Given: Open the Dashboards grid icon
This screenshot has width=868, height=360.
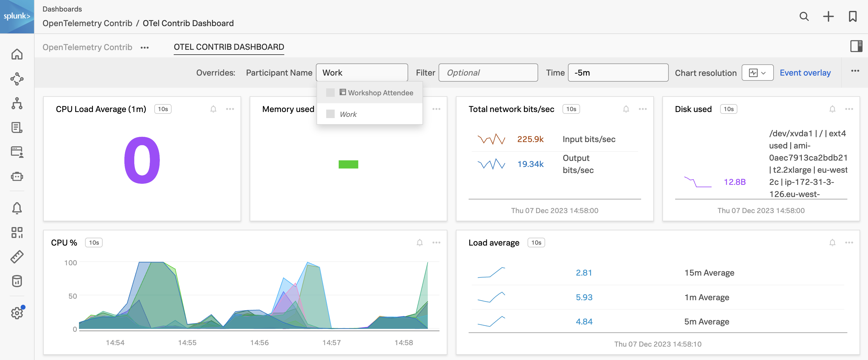Looking at the screenshot, I should click(17, 233).
